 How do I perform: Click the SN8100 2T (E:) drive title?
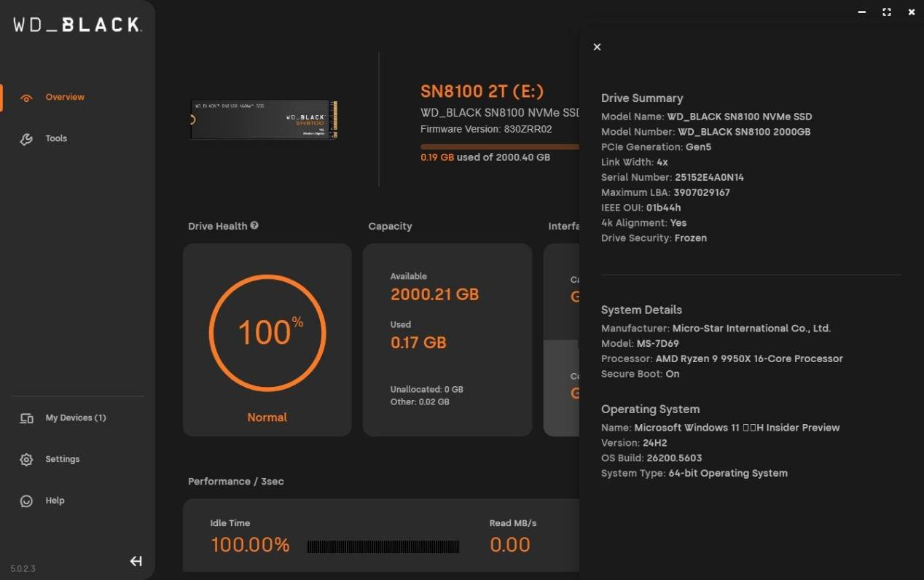tap(482, 91)
